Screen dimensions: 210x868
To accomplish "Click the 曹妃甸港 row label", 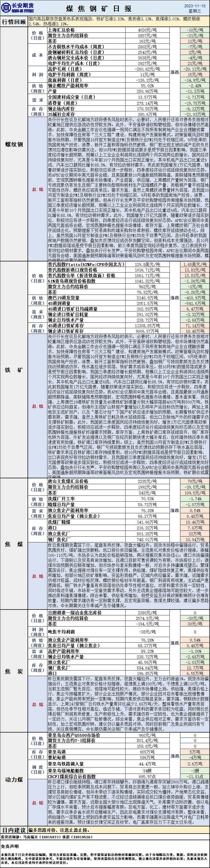I will click(x=57, y=757).
